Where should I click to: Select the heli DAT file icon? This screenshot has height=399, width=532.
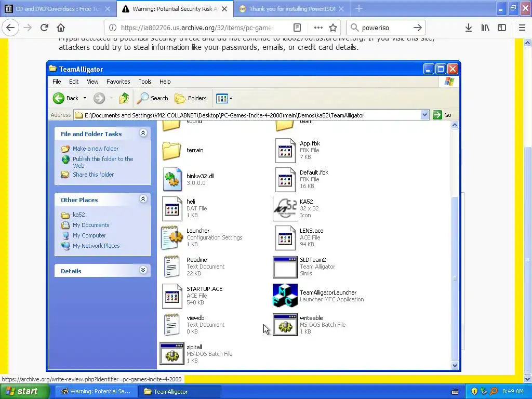point(172,208)
